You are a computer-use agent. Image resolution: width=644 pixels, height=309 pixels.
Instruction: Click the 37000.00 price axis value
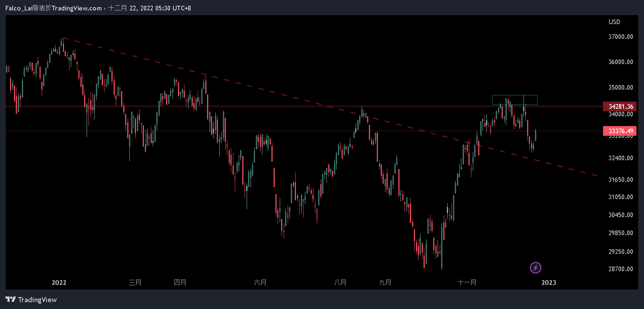pos(621,37)
